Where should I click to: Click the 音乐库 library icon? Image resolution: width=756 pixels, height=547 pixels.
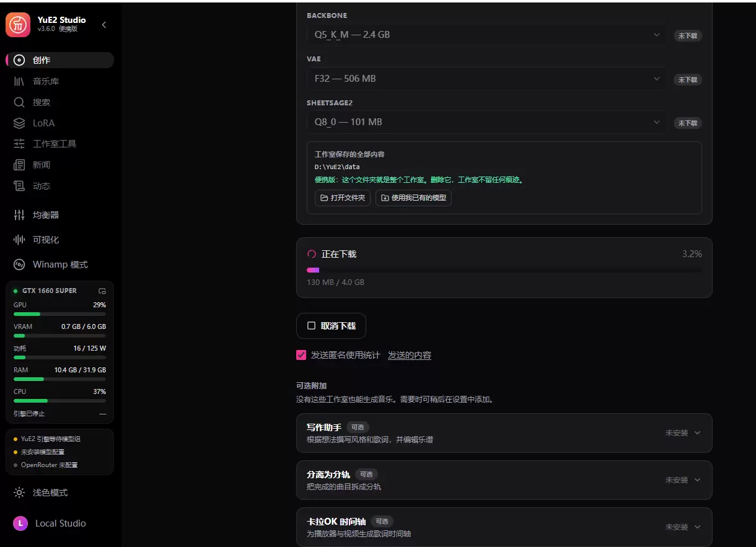point(19,81)
